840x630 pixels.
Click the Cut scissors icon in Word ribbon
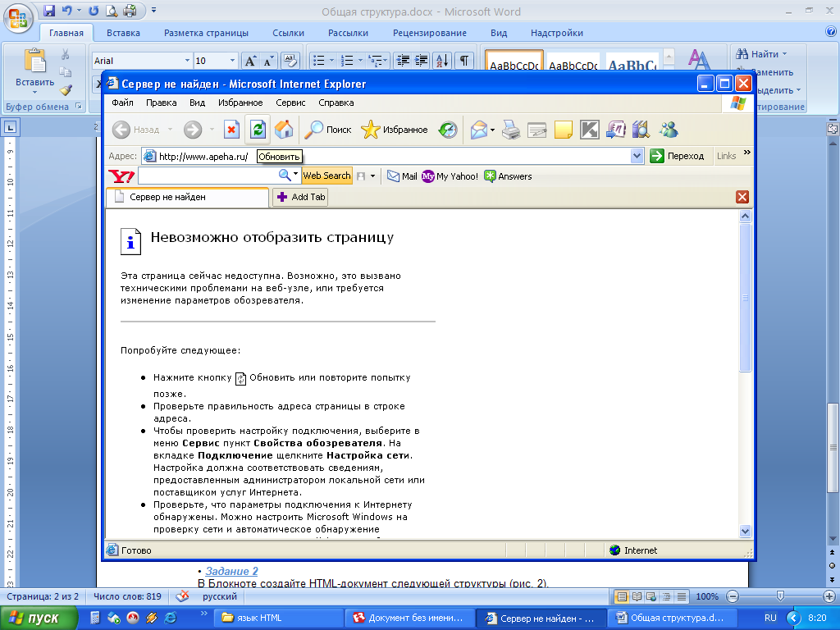pos(66,54)
